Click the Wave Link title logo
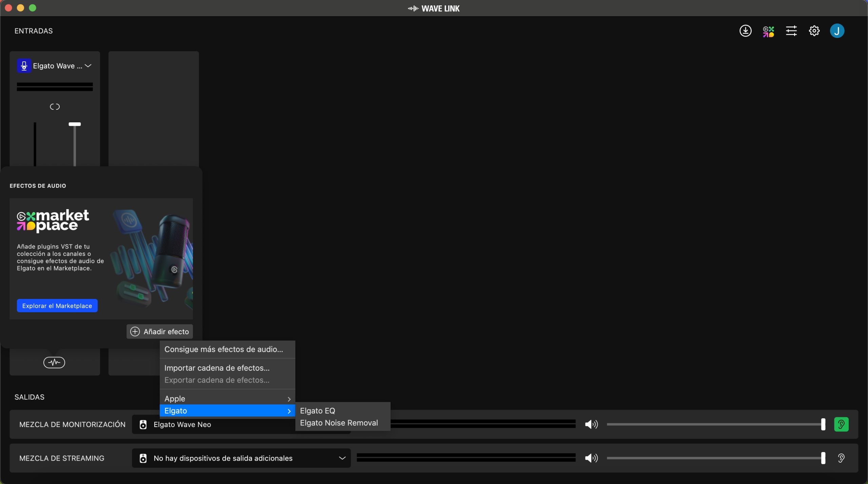This screenshot has height=484, width=868. 434,8
